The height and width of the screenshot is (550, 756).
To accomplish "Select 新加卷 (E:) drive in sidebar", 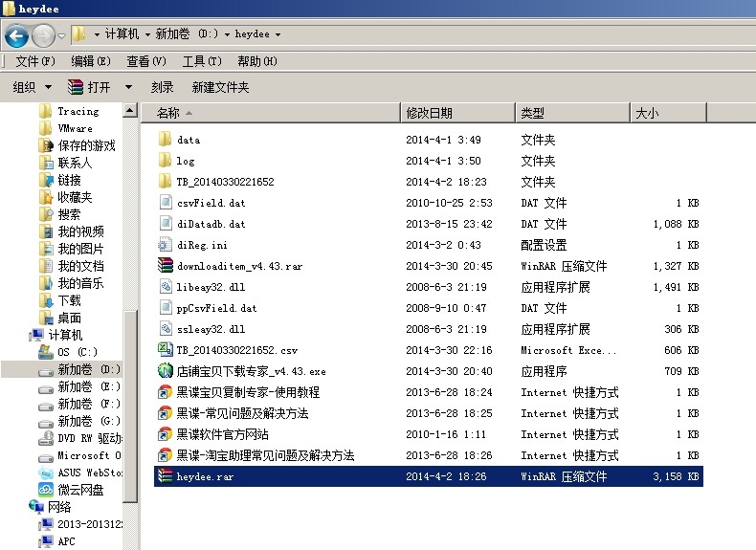I will (89, 386).
